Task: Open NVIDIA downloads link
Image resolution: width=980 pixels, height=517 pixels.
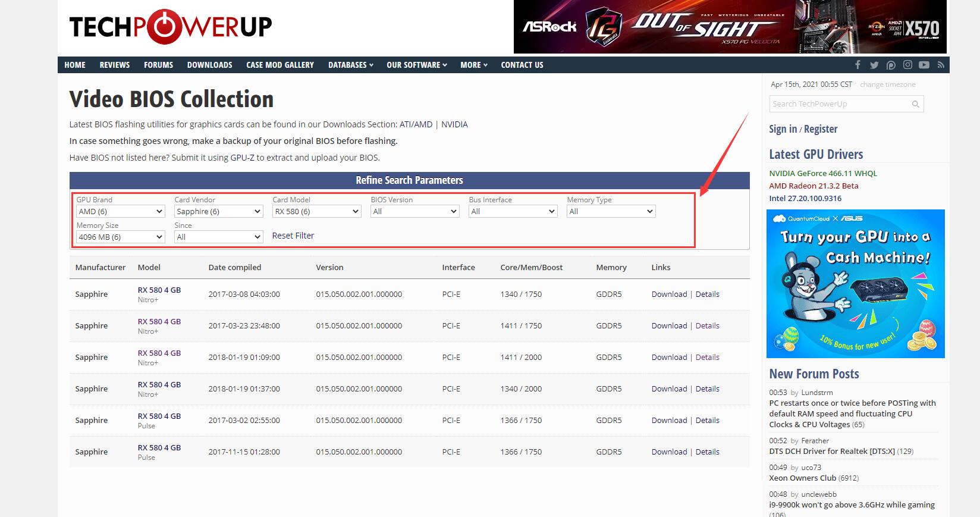Action: (x=454, y=124)
